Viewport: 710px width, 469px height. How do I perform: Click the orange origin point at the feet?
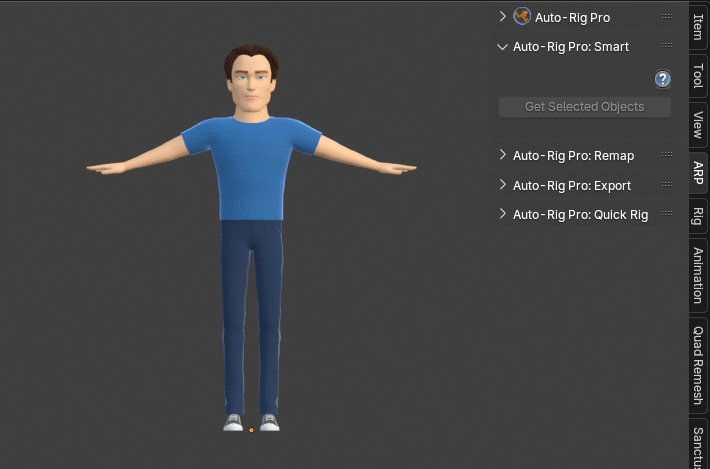pyautogui.click(x=251, y=430)
